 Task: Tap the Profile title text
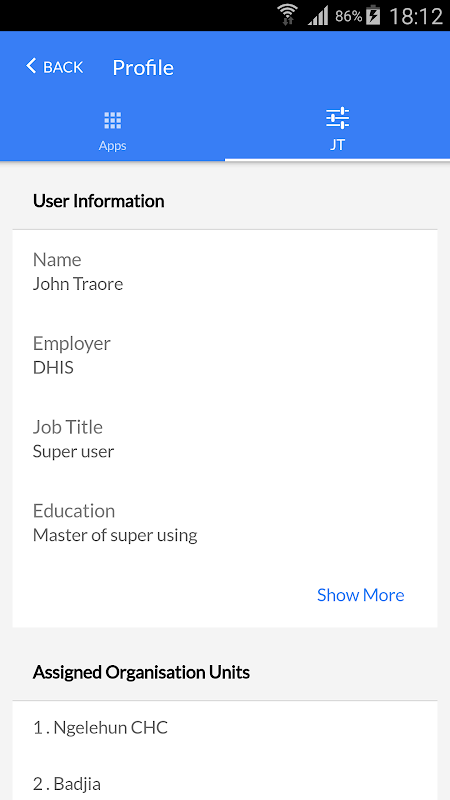pos(143,67)
